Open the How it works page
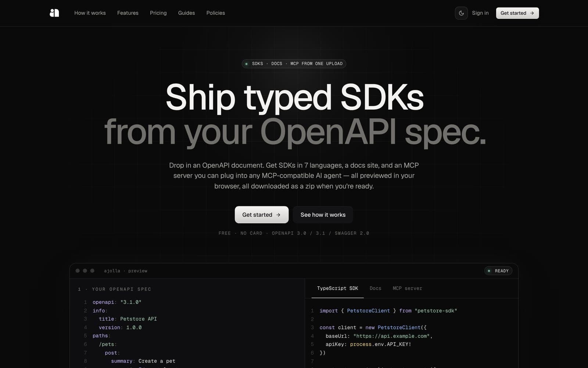 90,13
